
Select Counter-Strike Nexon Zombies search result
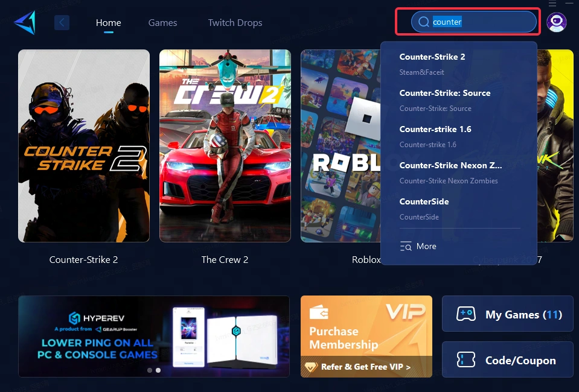pyautogui.click(x=459, y=172)
